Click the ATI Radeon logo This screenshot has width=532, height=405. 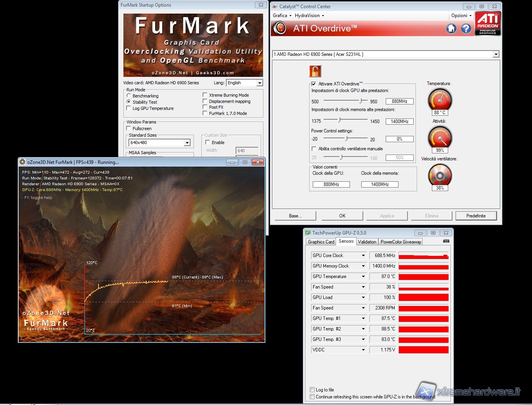(x=488, y=23)
